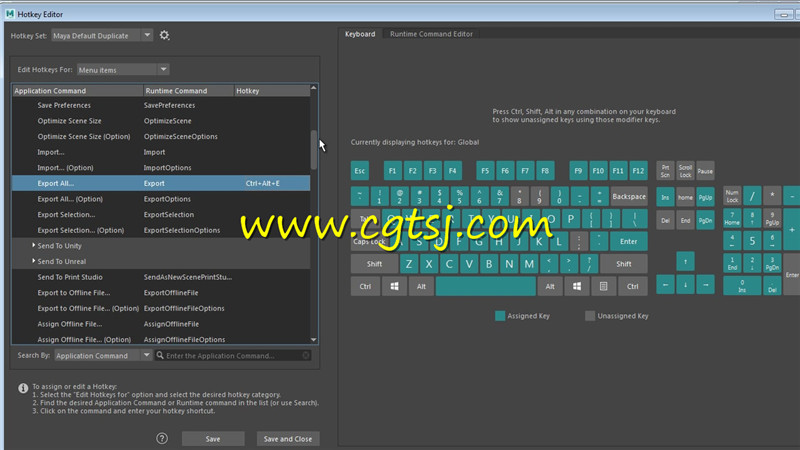Select the Import... (Option) row
The width and height of the screenshot is (800, 450).
point(161,168)
